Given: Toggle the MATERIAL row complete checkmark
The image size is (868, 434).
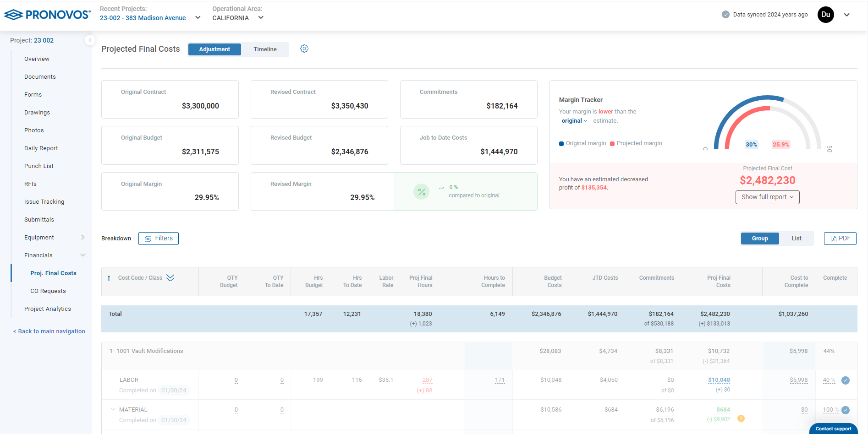Looking at the screenshot, I should coord(846,410).
